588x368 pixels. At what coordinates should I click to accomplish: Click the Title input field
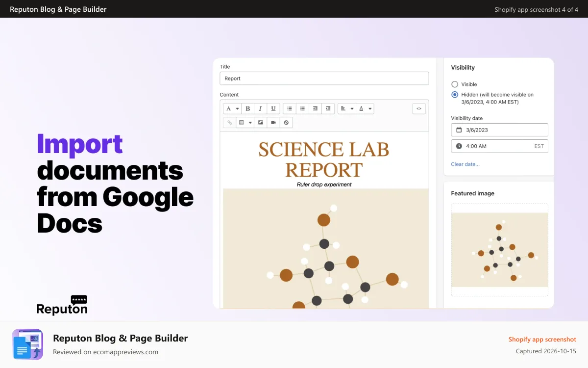(324, 79)
